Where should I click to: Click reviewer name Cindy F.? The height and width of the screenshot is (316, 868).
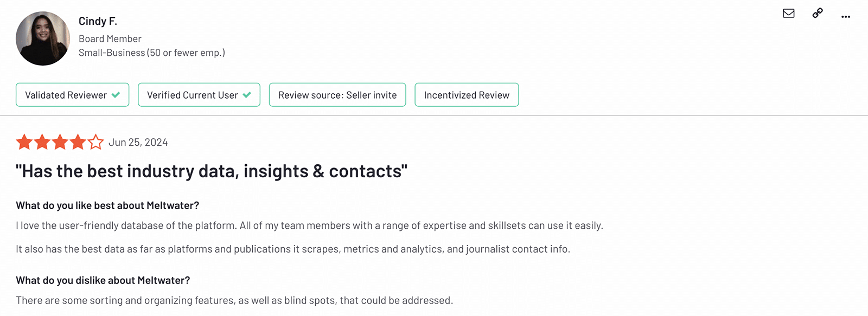pyautogui.click(x=98, y=21)
